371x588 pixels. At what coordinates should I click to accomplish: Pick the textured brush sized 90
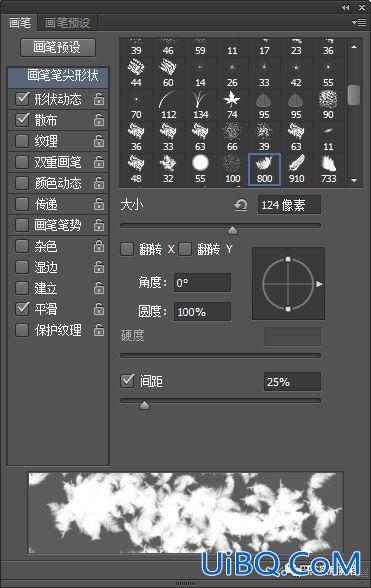pyautogui.click(x=328, y=105)
